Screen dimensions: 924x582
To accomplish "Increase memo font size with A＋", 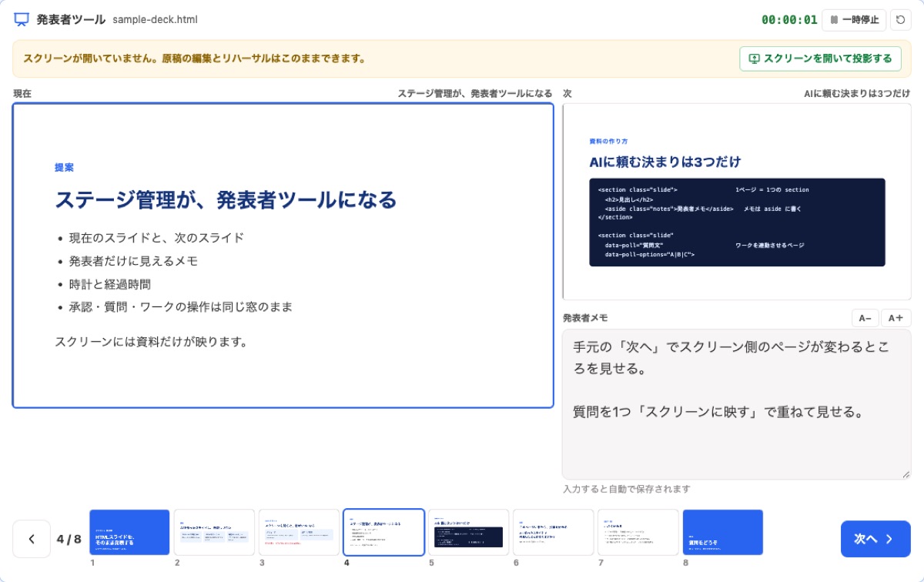I will [896, 318].
